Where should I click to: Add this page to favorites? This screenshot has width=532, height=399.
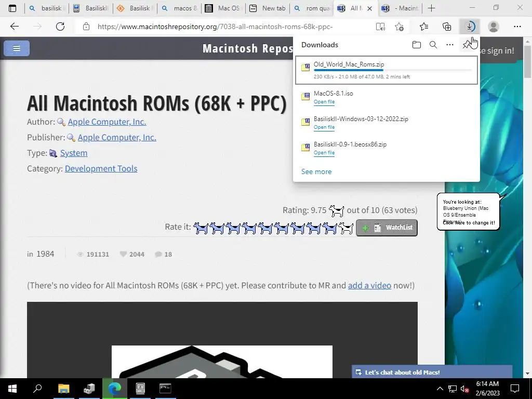click(x=400, y=26)
